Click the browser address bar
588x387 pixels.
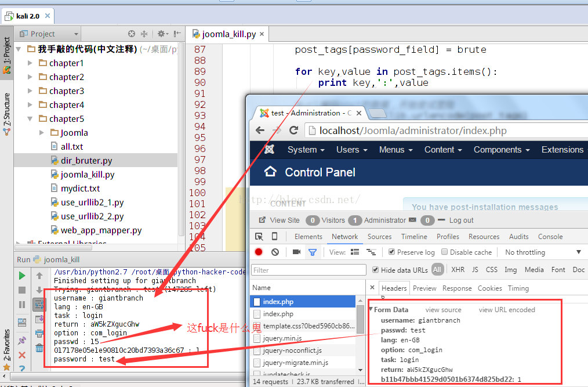pos(447,130)
